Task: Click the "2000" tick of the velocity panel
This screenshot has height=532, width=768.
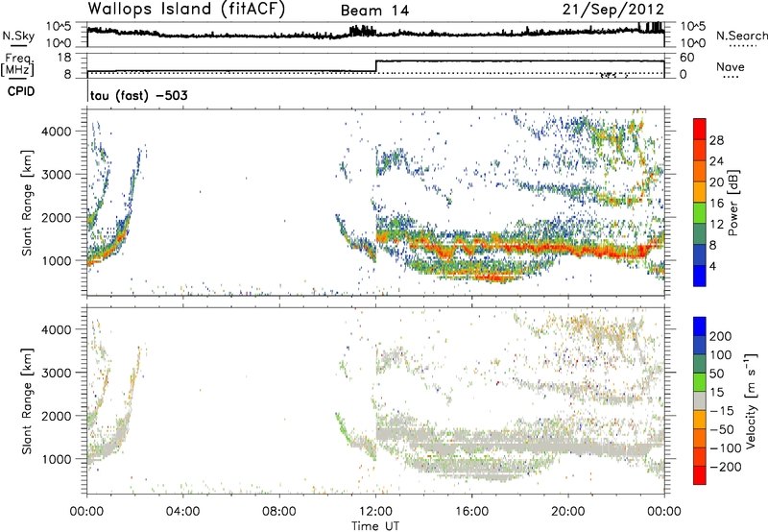Action: tap(57, 416)
